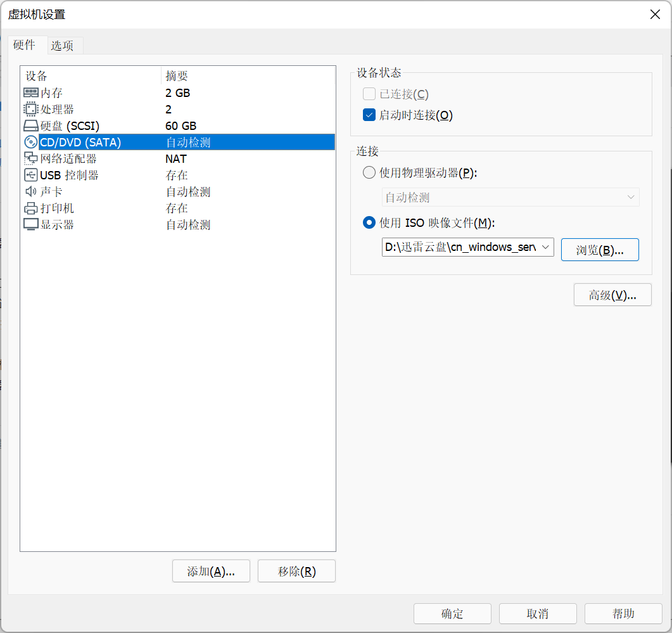Click the 60 GB disk summary value
This screenshot has height=633, width=672.
pos(181,125)
